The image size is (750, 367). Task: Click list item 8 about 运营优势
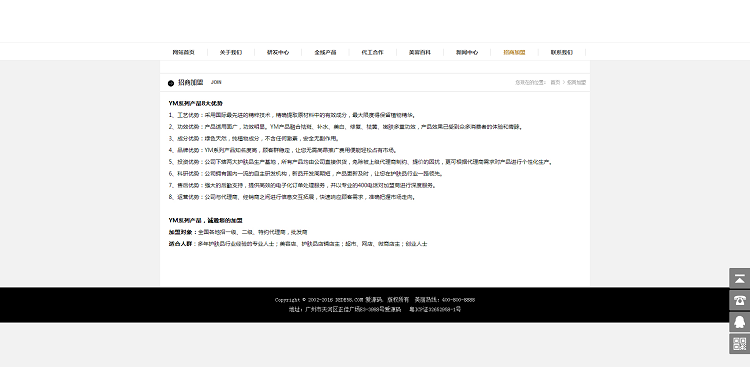tap(292, 197)
